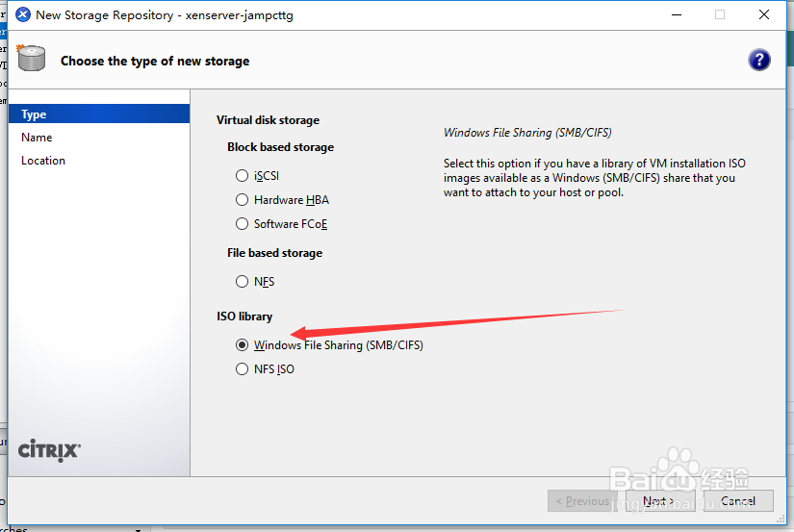Image resolution: width=794 pixels, height=532 pixels.
Task: Click the Cancel button
Action: tap(738, 500)
